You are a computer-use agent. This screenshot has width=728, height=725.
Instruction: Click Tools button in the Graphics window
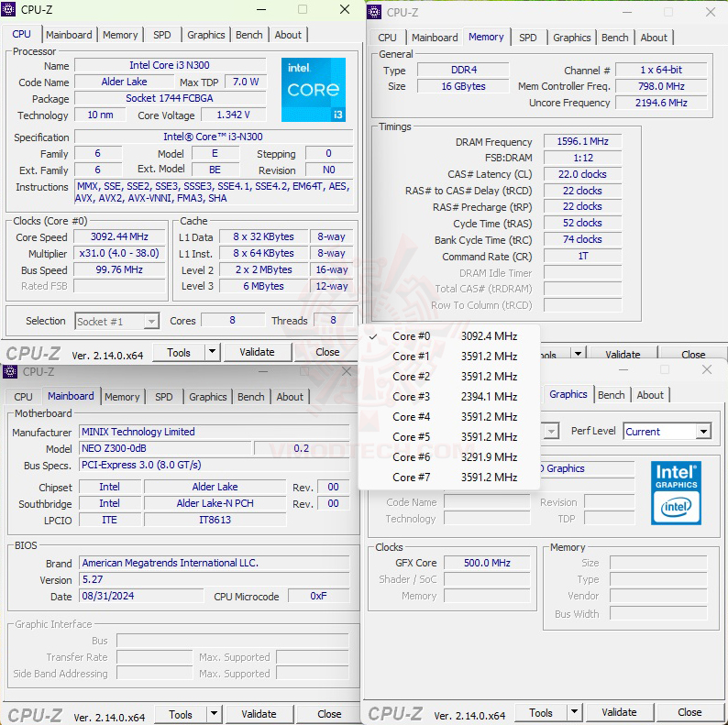541,712
